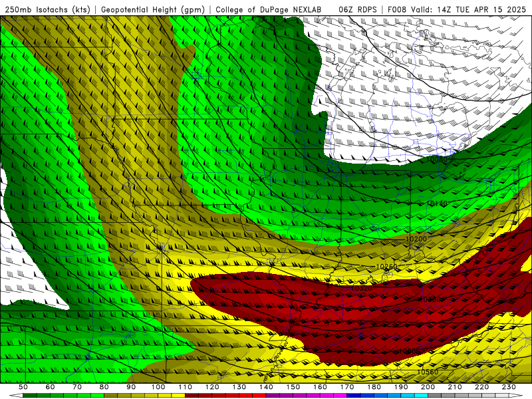
Task: Click the 100 value on the color scale
Action: [x=158, y=387]
